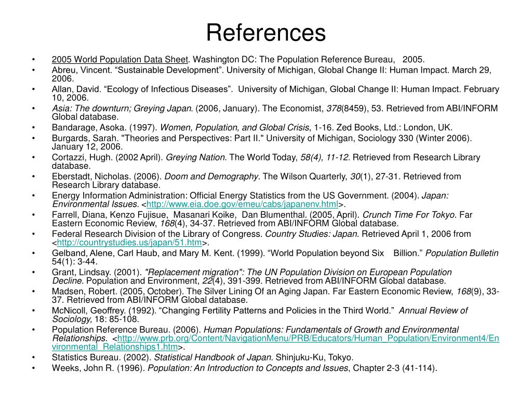Click The Wilson Quarterly journal name
The height and width of the screenshot is (399, 532).
point(304,177)
